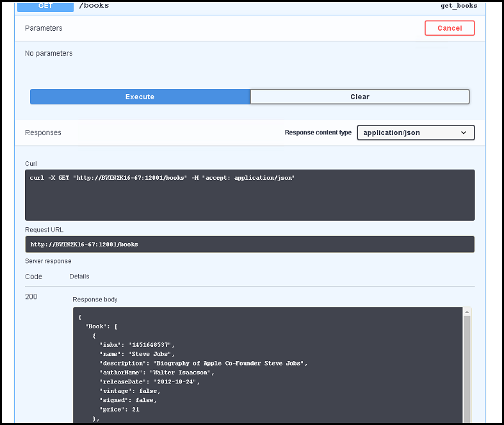The image size is (504, 425).
Task: Click the Server response label
Action: point(48,261)
